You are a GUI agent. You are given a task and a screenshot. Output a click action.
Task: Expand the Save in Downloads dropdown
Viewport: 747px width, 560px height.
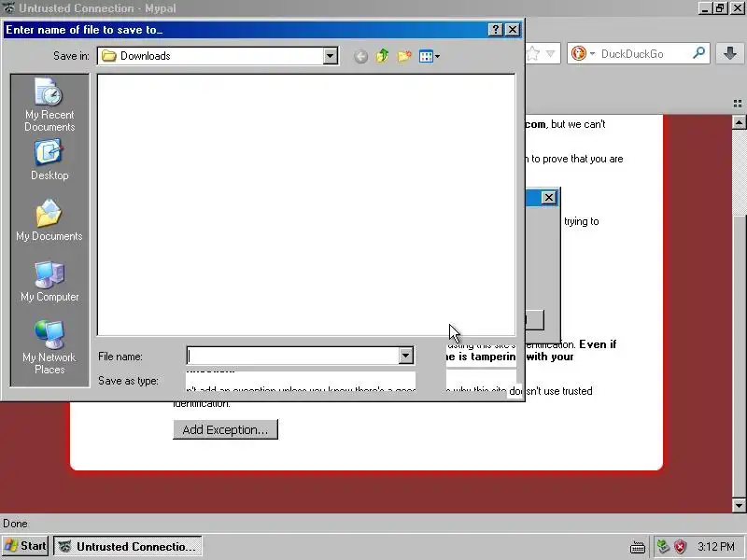click(330, 56)
